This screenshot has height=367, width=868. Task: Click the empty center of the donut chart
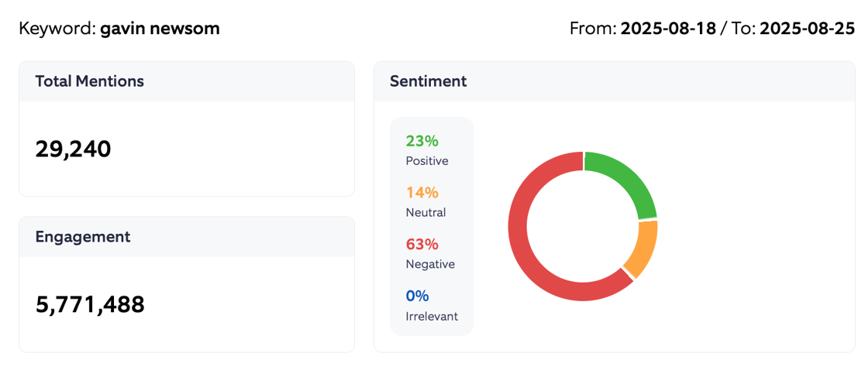pos(583,226)
